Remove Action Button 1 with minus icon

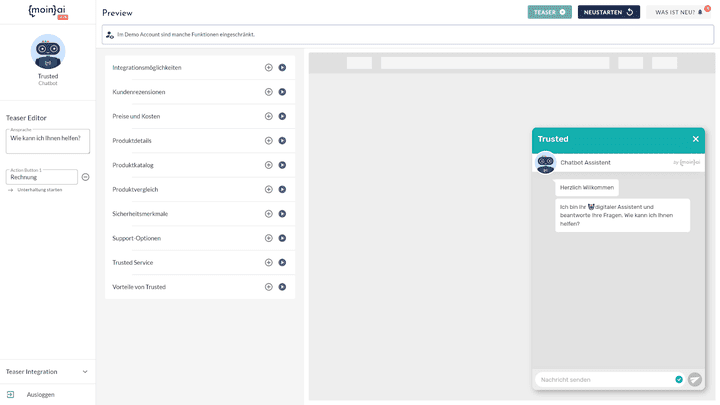tap(85, 177)
